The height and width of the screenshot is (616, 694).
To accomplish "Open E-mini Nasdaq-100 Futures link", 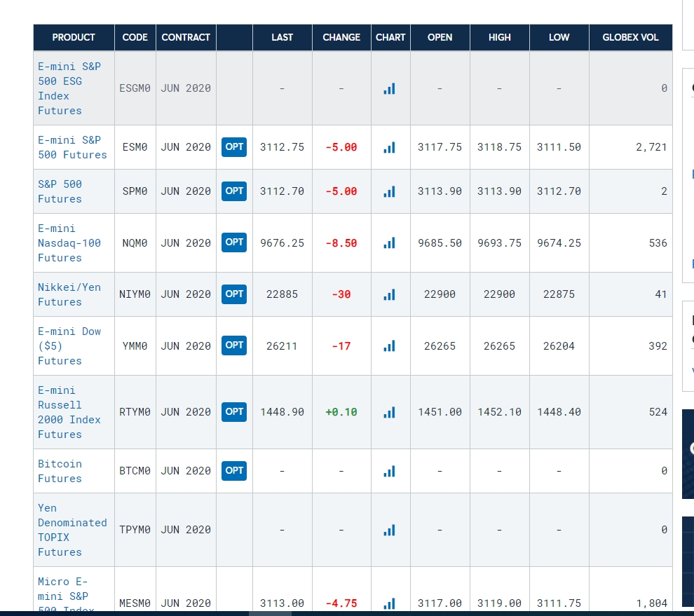I will click(69, 243).
